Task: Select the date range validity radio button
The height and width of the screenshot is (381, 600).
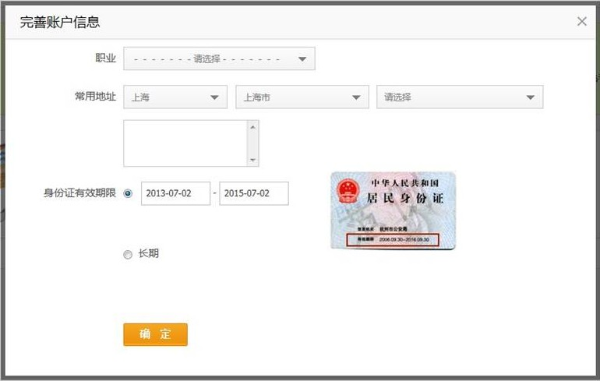Action: pyautogui.click(x=128, y=194)
